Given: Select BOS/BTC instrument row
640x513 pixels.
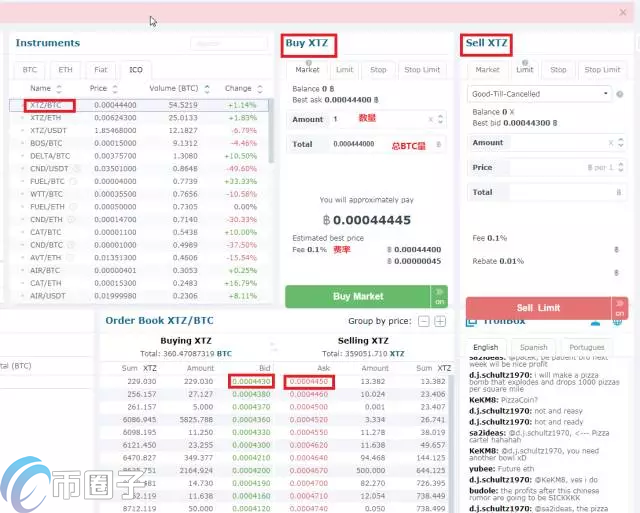Looking at the screenshot, I should point(139,143).
